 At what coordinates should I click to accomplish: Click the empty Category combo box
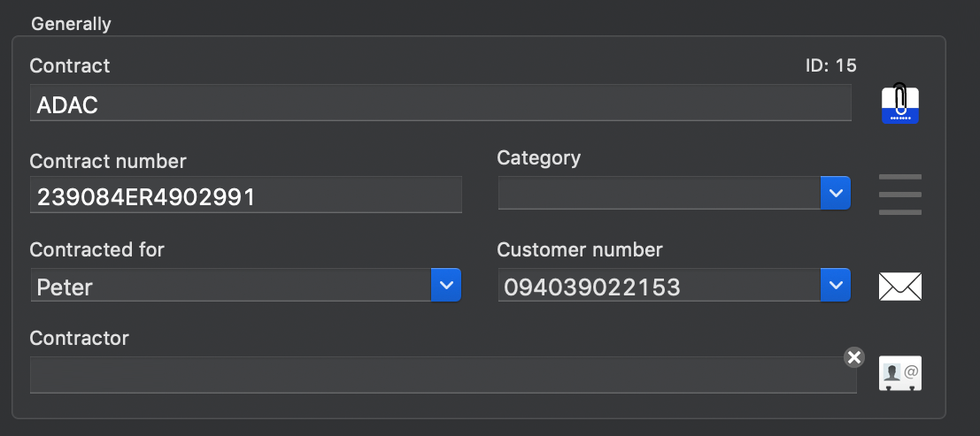660,193
